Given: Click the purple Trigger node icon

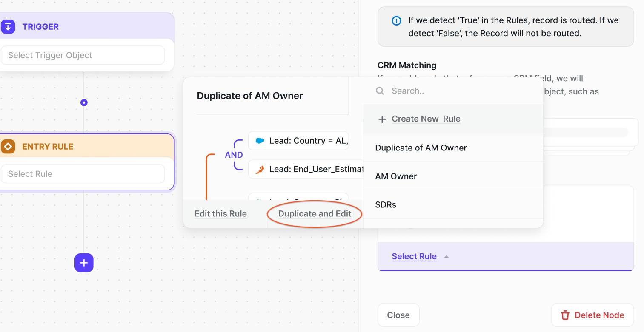Looking at the screenshot, I should click(x=8, y=27).
